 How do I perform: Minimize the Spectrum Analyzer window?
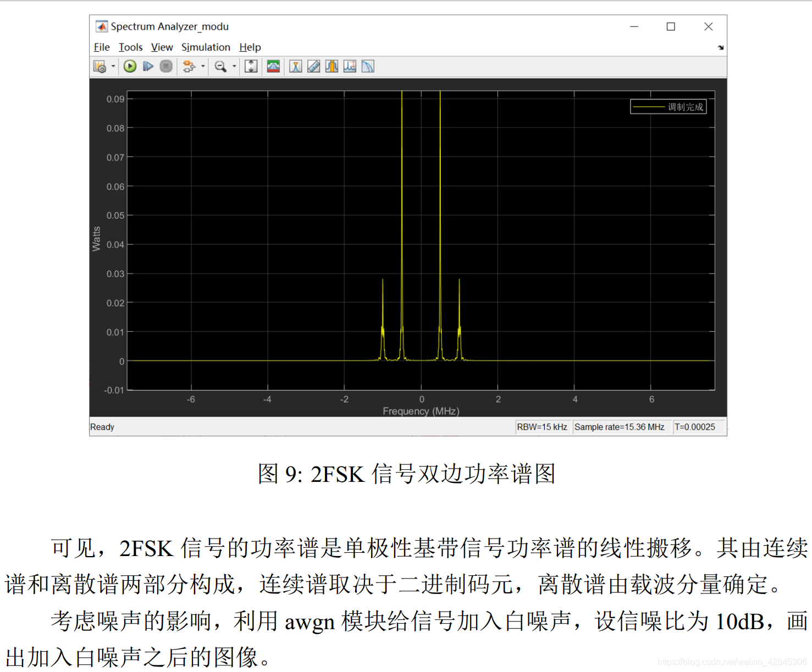634,26
